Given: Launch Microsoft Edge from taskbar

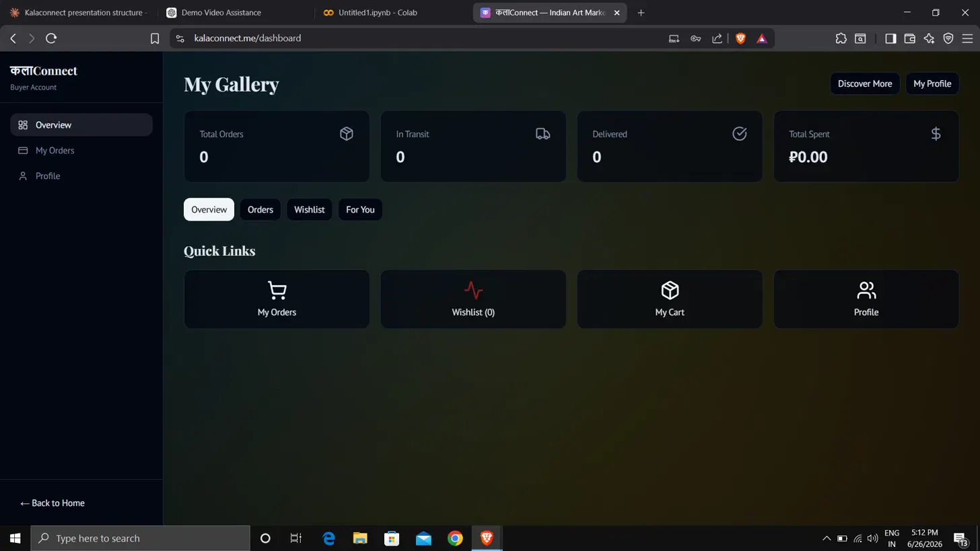Looking at the screenshot, I should point(328,538).
